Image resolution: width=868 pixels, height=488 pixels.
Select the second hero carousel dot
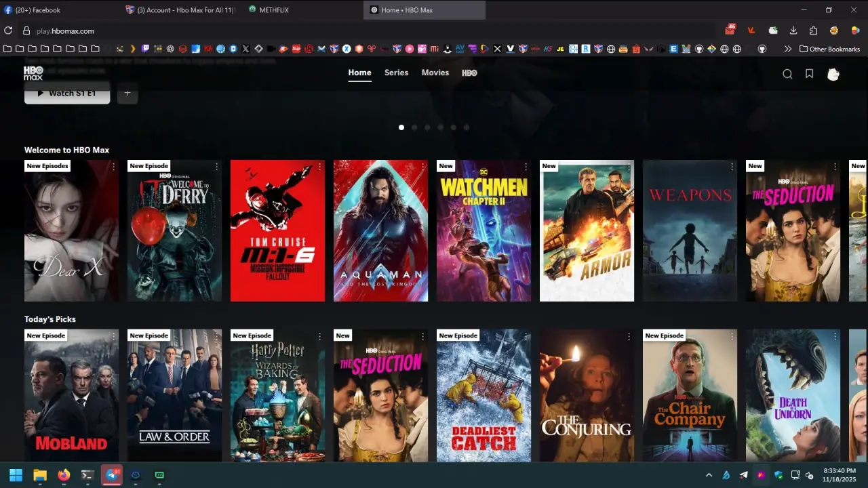[x=414, y=127]
